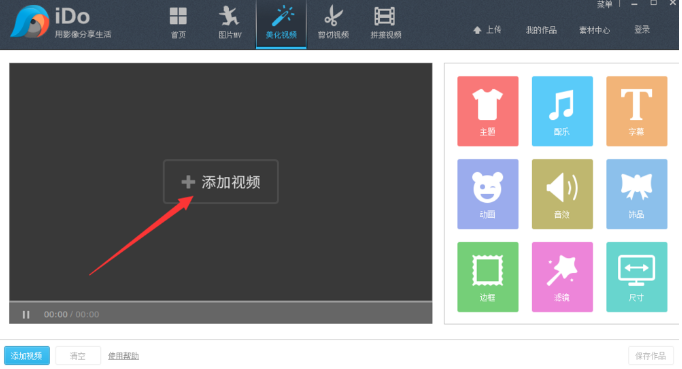682x369 pixels.
Task: Switch to the 图片MV tab
Action: pos(230,23)
